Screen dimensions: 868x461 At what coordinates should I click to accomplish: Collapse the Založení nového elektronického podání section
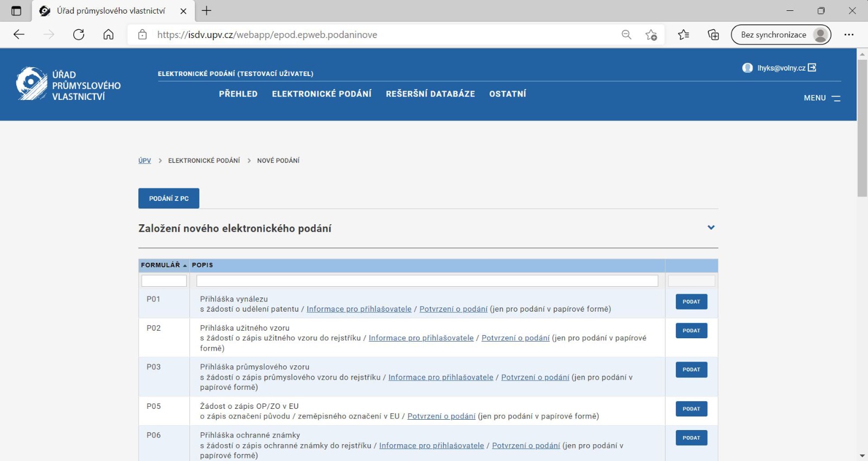[711, 228]
